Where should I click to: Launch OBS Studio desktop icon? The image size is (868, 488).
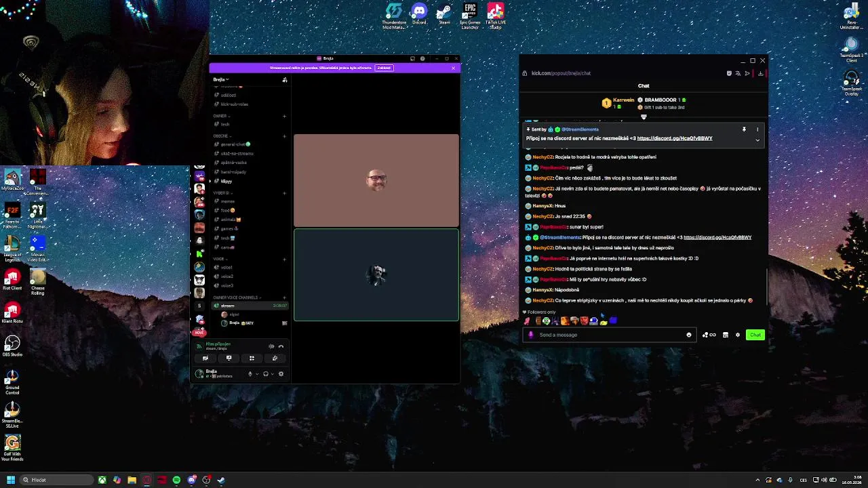(x=12, y=346)
